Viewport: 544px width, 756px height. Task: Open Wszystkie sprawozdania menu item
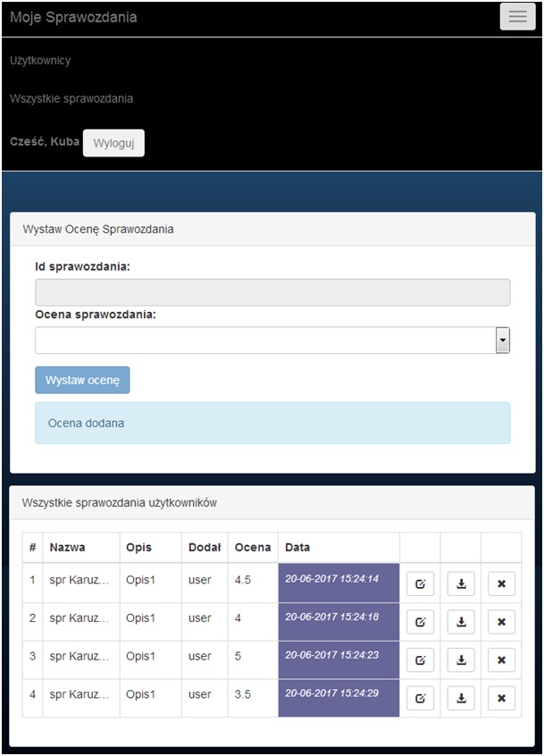[x=71, y=99]
